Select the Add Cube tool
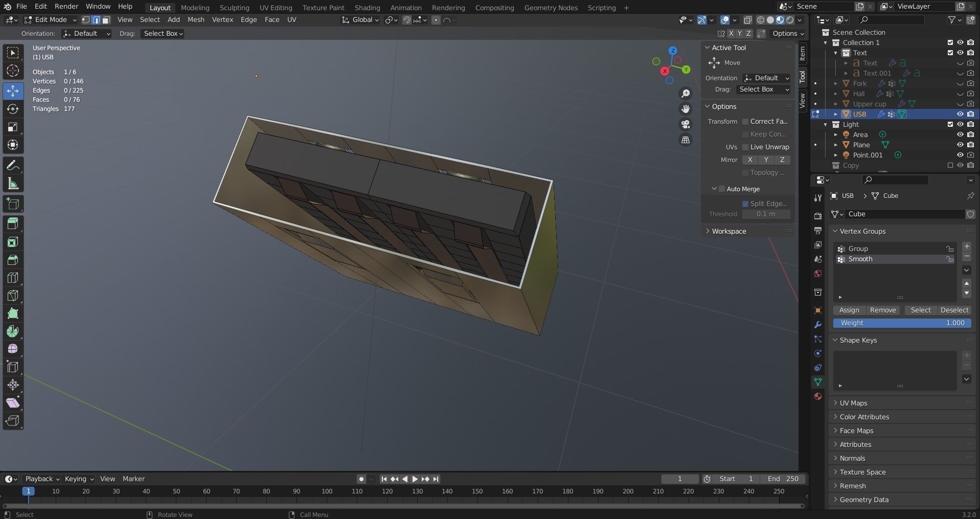980x519 pixels. 13,204
